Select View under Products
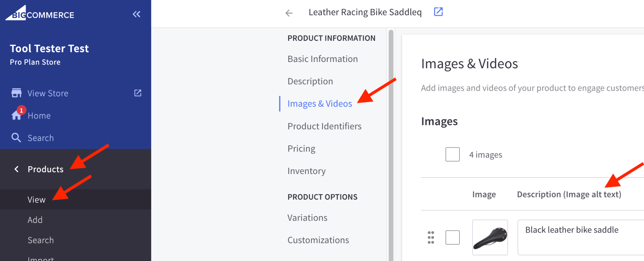 click(36, 200)
